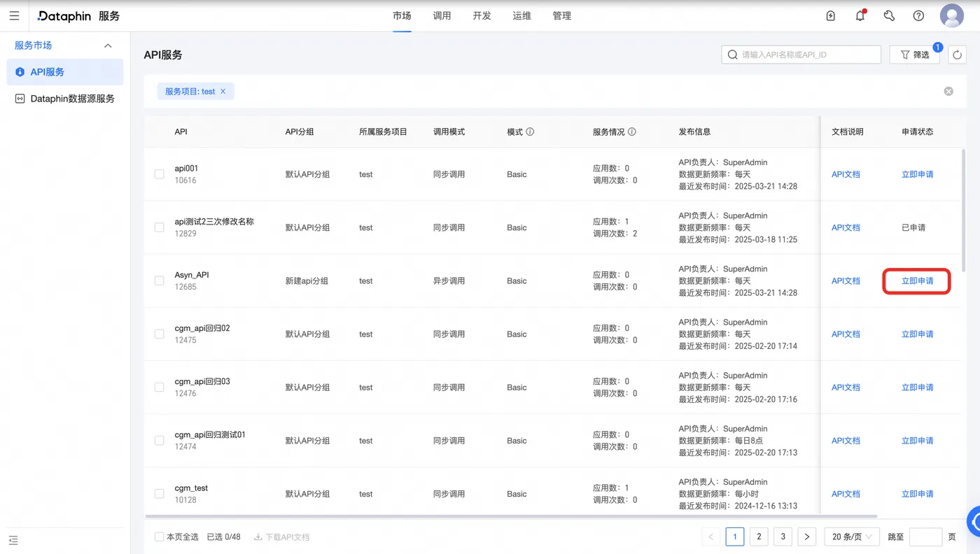Click the 异步调用 call mode cell
The height and width of the screenshot is (554, 980).
tap(449, 281)
